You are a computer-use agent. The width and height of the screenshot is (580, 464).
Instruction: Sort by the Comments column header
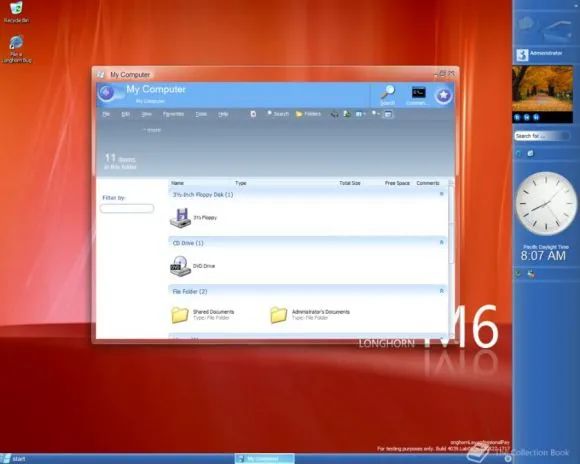428,183
